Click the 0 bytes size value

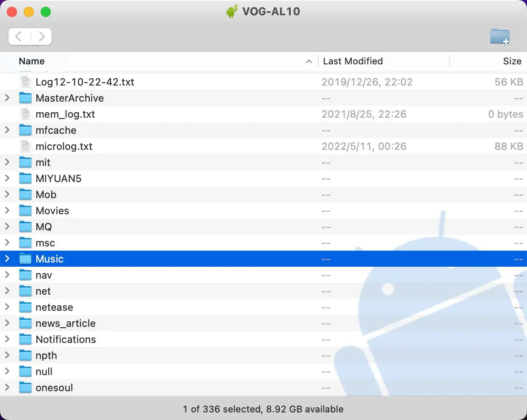505,114
